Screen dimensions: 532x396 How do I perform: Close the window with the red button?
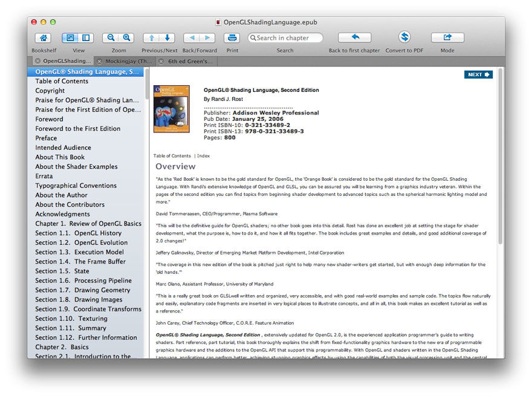[x=34, y=22]
